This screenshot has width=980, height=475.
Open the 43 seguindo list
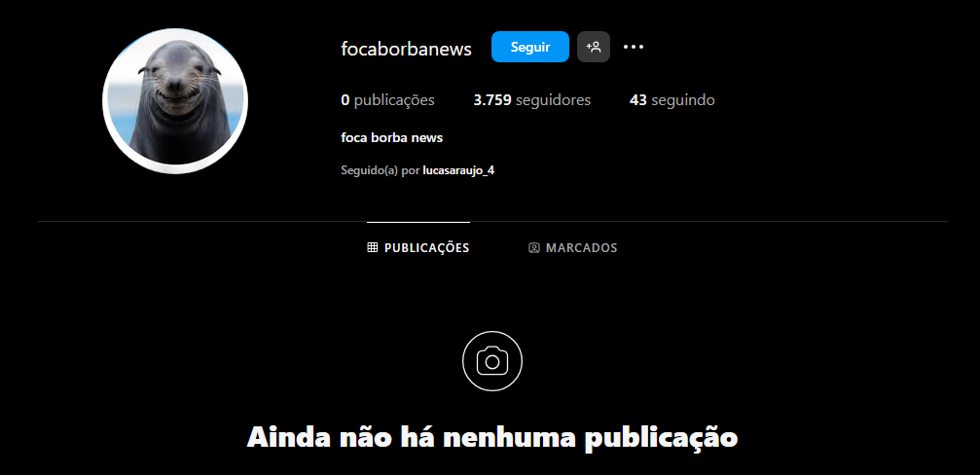click(671, 100)
